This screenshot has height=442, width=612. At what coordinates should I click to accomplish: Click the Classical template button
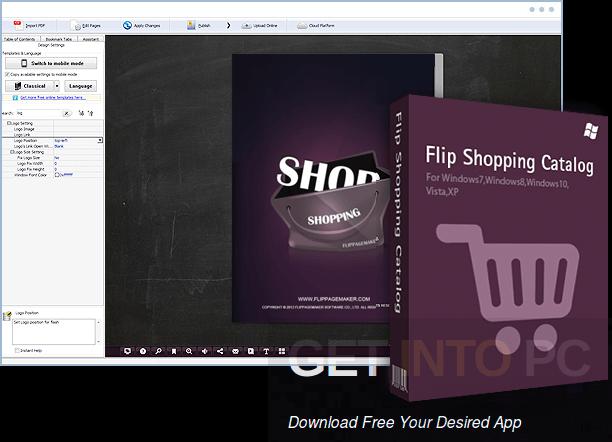coord(30,86)
